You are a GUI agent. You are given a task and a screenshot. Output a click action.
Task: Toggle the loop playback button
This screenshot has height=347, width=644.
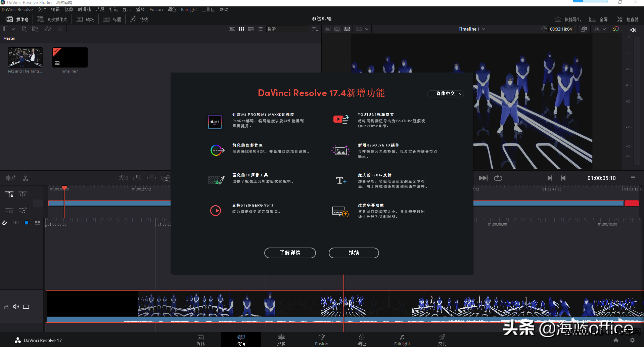(x=498, y=178)
